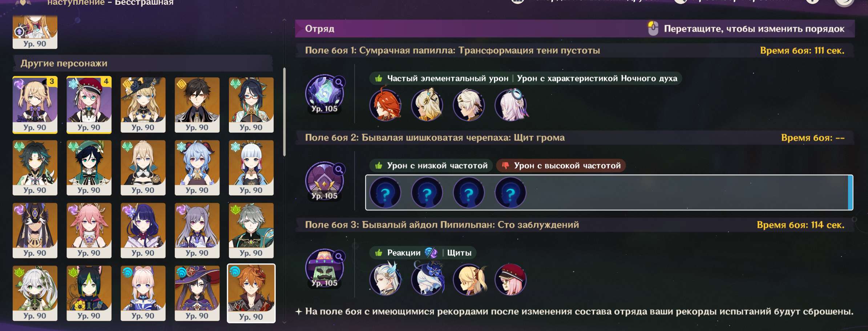The width and height of the screenshot is (868, 331).
Task: Select the fourth empty squad slot in battlefield 2
Action: [510, 193]
